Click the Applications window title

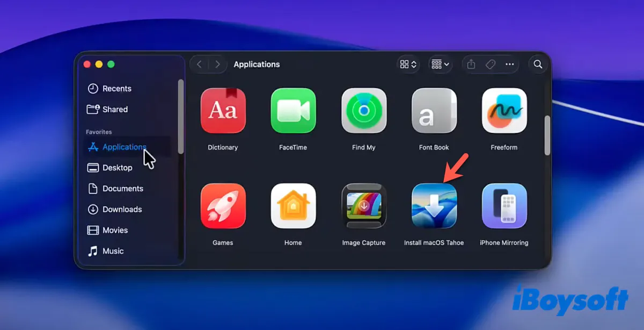257,64
